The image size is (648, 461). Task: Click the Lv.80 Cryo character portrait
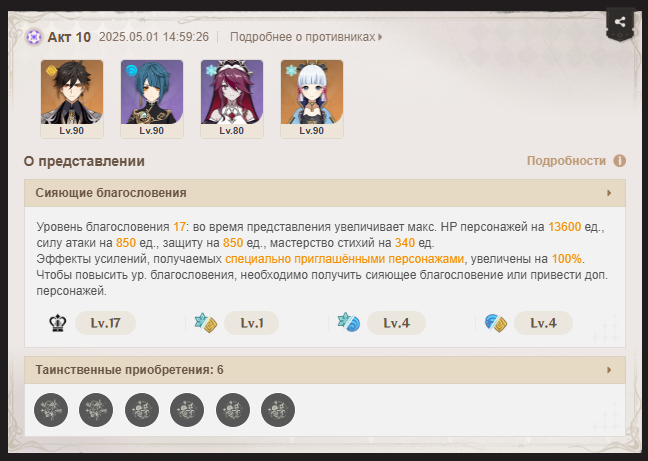coord(232,99)
